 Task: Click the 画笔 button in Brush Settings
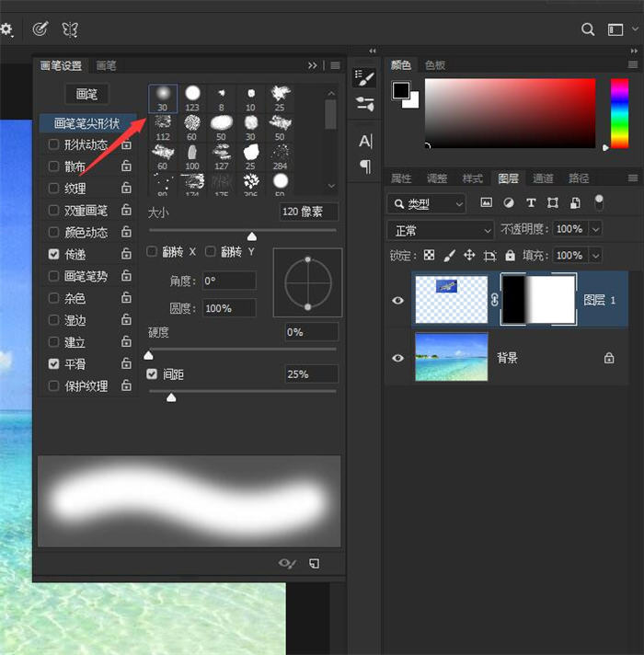pos(86,94)
